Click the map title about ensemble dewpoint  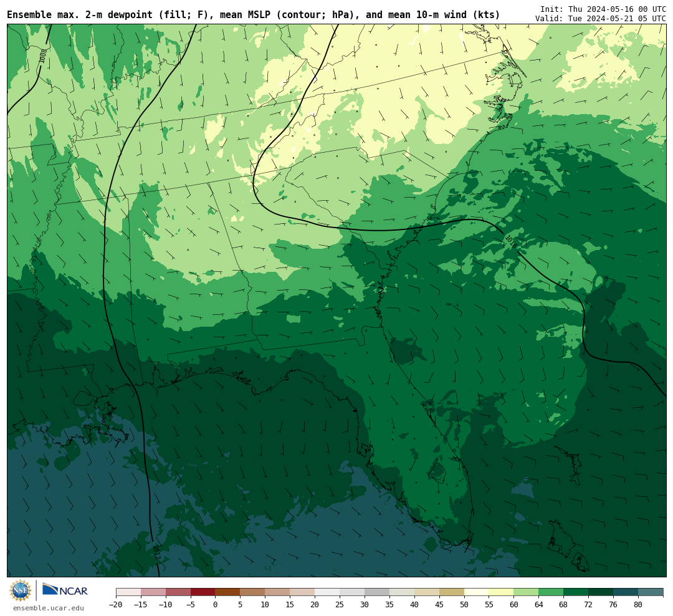[253, 15]
